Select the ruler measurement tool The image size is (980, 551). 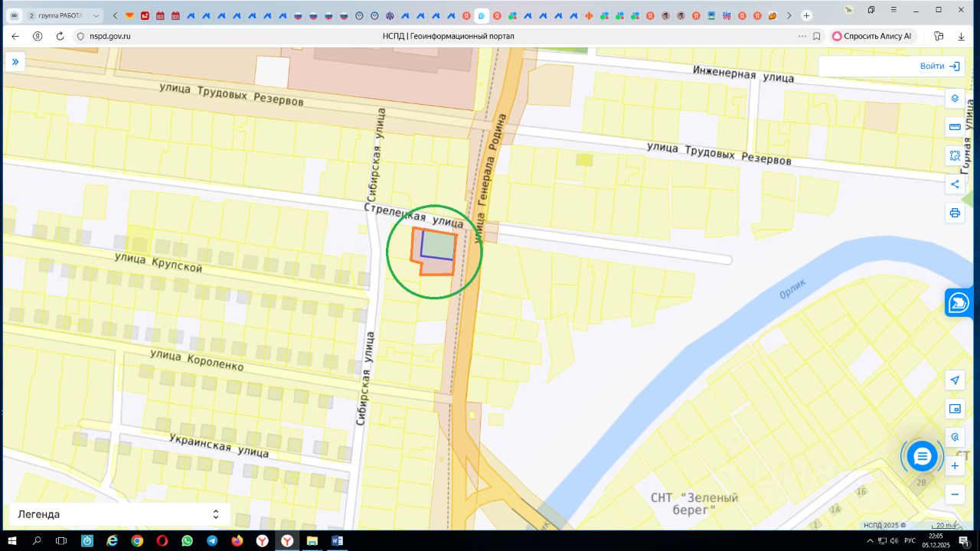point(955,127)
